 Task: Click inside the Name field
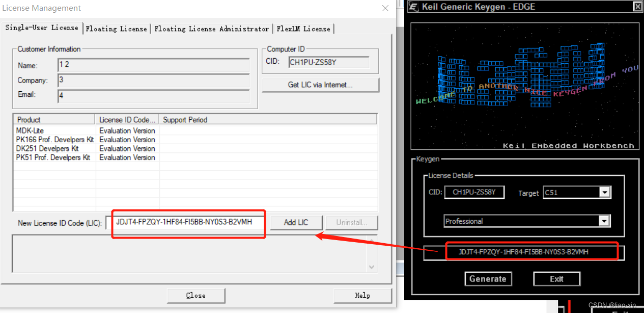tap(153, 65)
